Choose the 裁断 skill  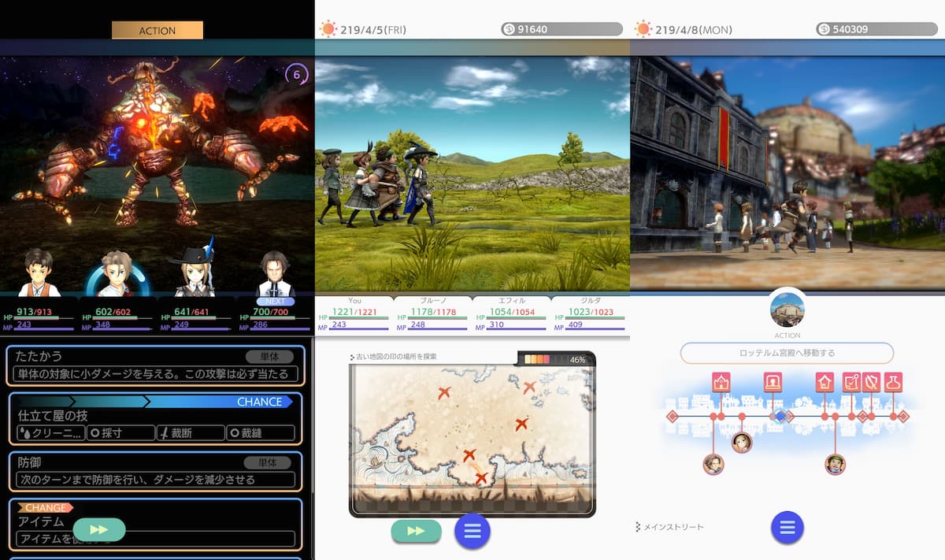pos(190,432)
